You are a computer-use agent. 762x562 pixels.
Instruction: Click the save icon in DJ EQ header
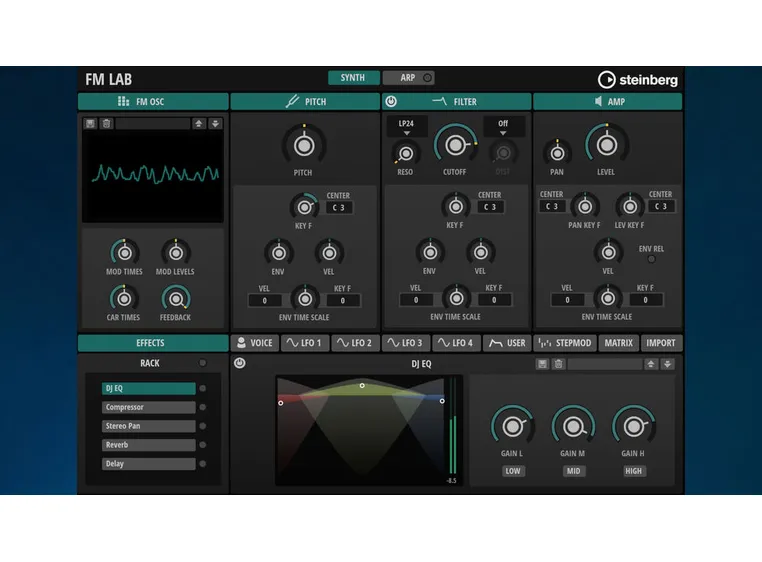tap(542, 364)
